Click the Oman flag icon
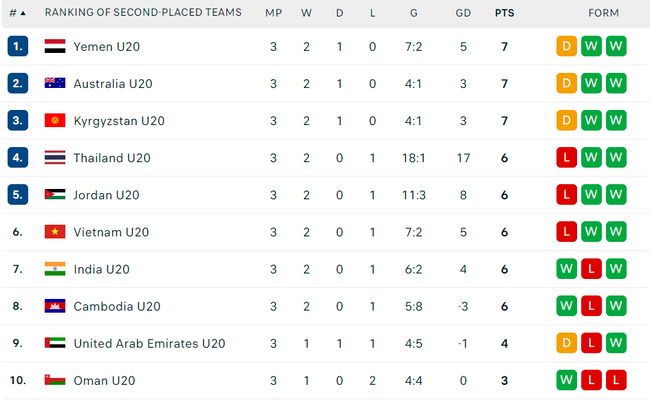 [x=55, y=380]
